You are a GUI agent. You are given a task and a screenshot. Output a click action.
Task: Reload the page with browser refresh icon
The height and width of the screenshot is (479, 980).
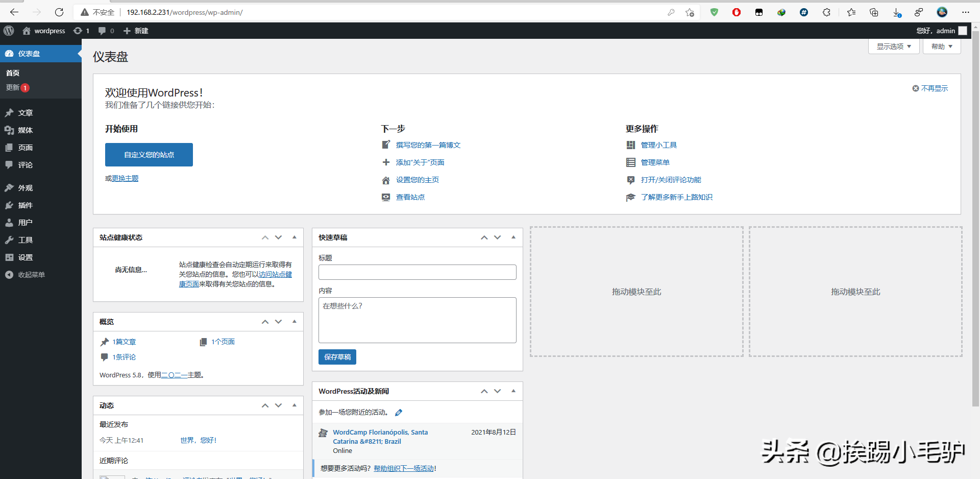[59, 12]
